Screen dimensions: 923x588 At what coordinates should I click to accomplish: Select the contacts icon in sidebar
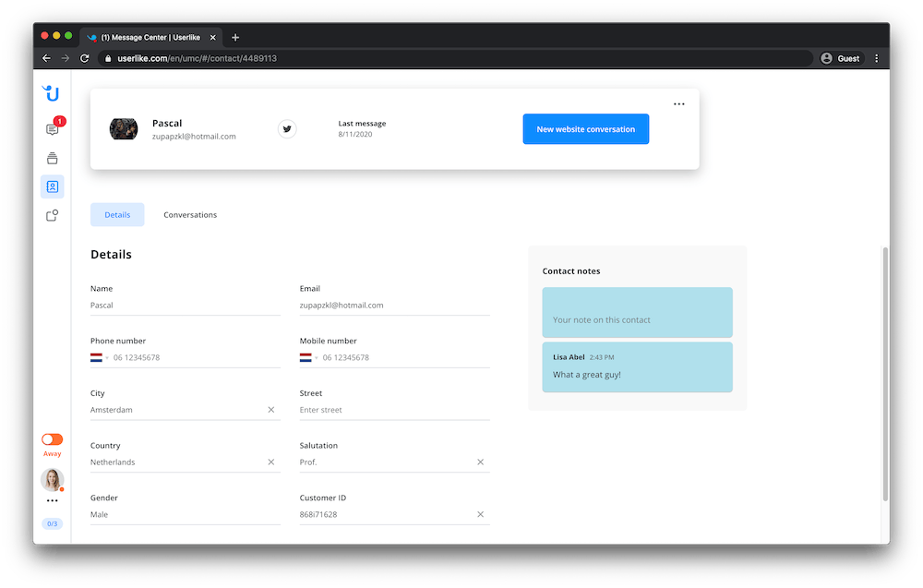click(53, 186)
